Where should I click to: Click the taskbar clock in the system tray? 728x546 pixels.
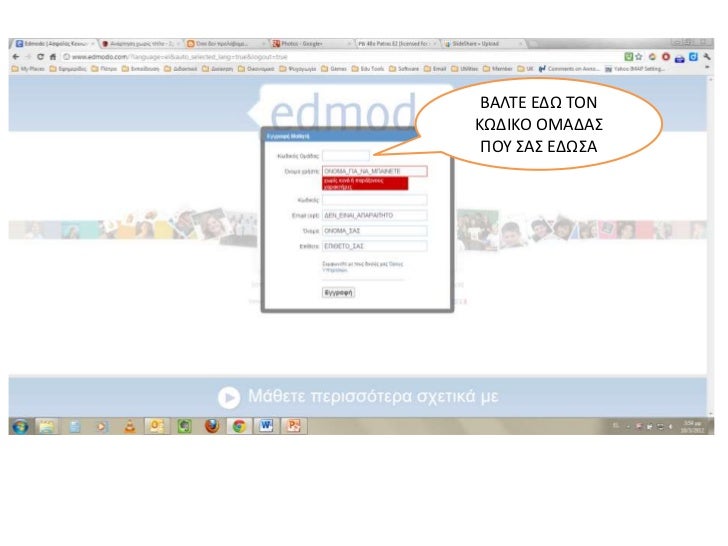[x=693, y=426]
